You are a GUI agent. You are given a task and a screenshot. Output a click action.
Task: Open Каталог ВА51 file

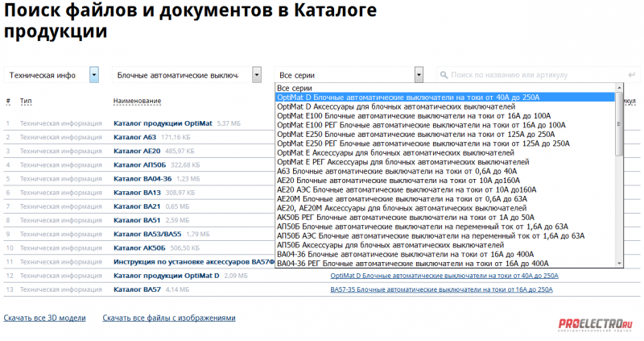point(137,220)
